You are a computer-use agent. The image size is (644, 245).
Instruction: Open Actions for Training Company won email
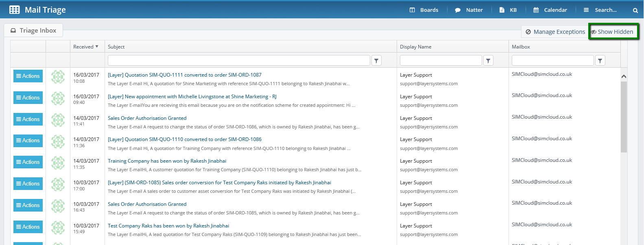(x=28, y=162)
